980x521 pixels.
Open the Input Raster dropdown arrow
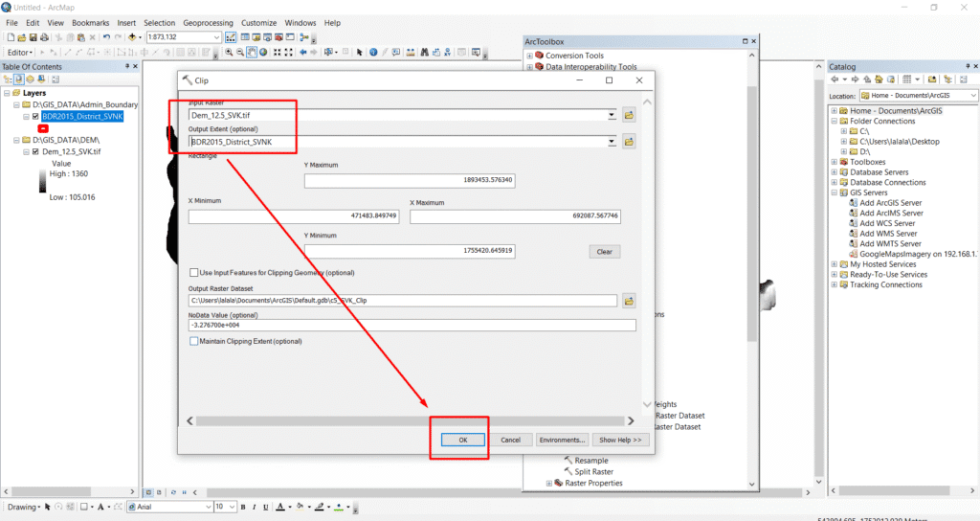(x=612, y=116)
